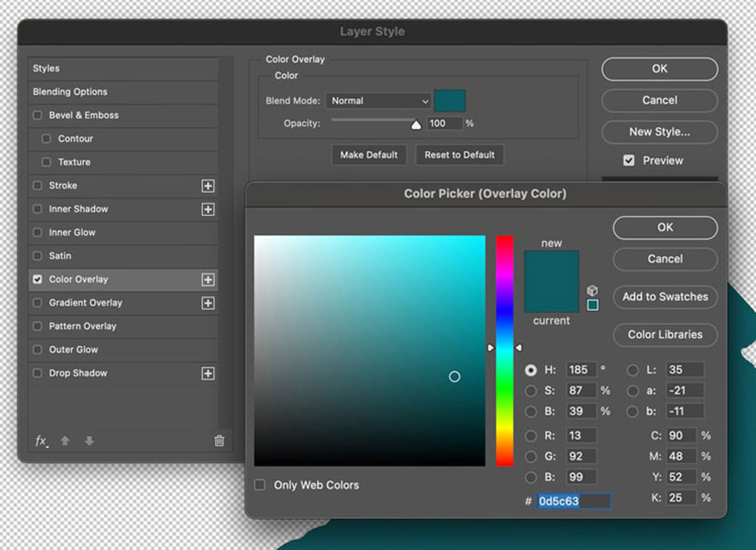
Task: Enable the Contour checkbox
Action: tap(47, 139)
